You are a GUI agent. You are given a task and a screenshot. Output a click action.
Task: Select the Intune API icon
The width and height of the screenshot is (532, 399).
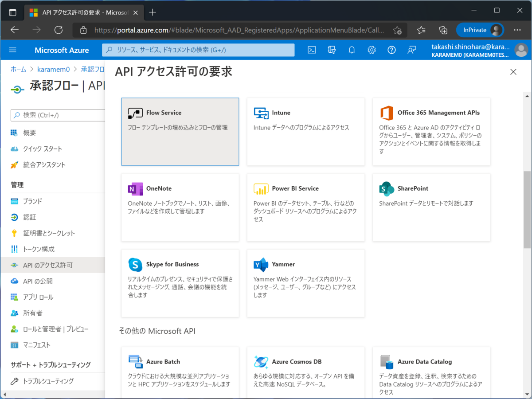(x=261, y=113)
